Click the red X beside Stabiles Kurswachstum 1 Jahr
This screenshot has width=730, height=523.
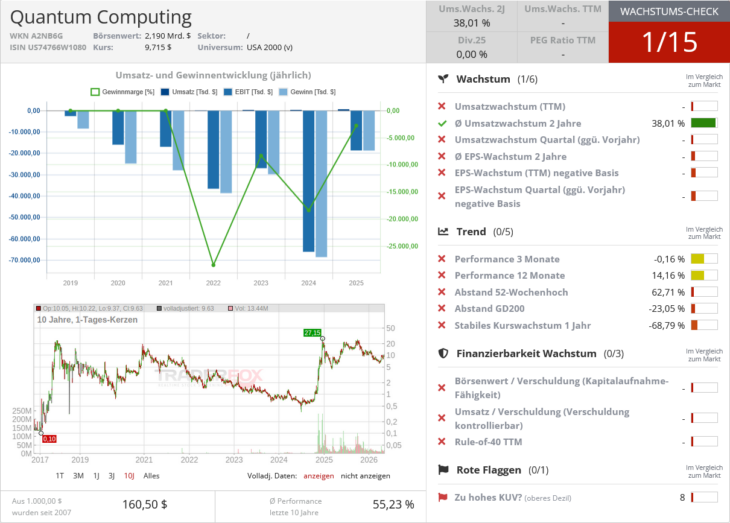[x=442, y=325]
